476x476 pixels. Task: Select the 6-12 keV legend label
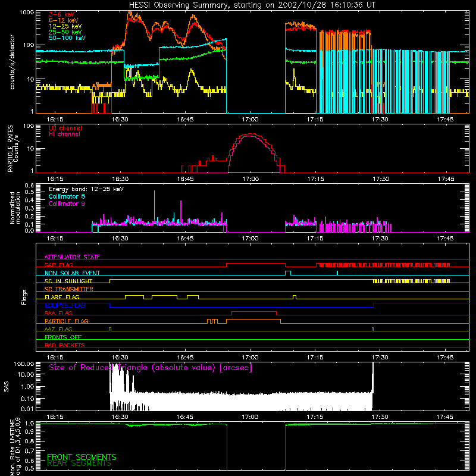click(x=64, y=20)
